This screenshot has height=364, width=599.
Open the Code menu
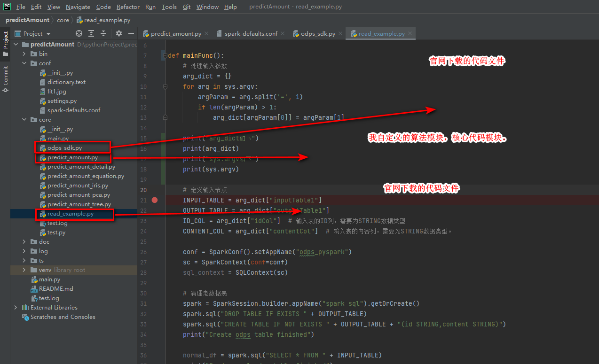pyautogui.click(x=103, y=7)
